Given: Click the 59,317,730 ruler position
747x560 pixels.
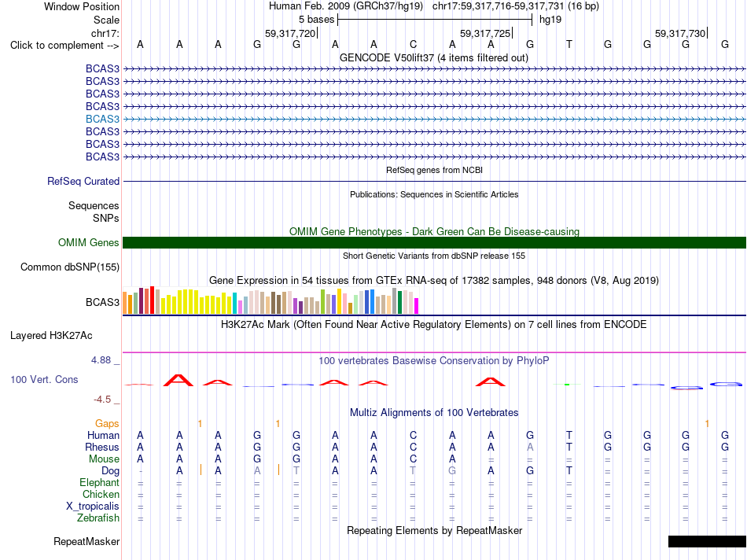Looking at the screenshot, I should click(680, 33).
